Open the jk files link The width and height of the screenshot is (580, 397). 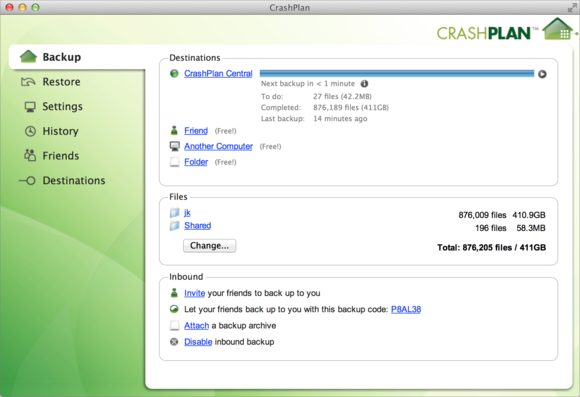188,212
